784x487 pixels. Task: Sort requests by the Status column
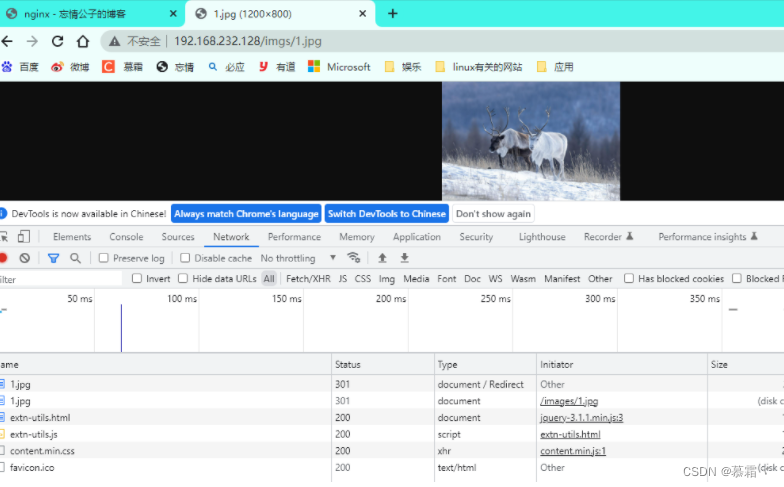click(383, 364)
